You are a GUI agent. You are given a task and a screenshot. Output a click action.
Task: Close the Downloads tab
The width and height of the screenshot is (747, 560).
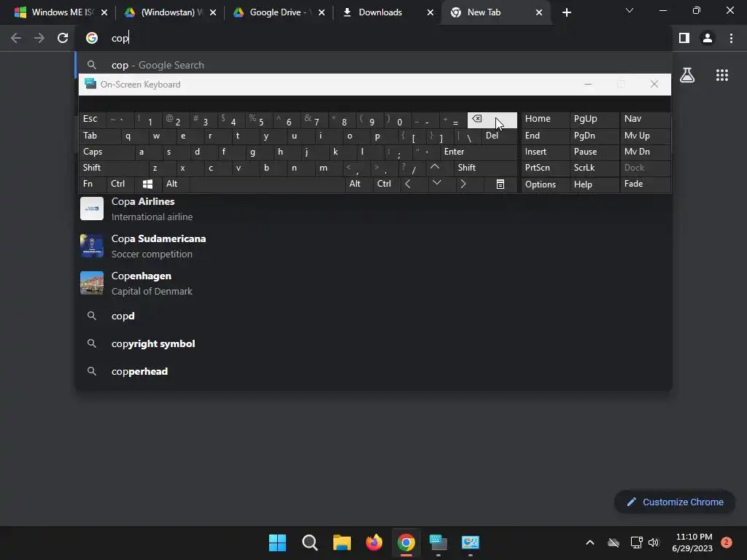click(x=430, y=13)
